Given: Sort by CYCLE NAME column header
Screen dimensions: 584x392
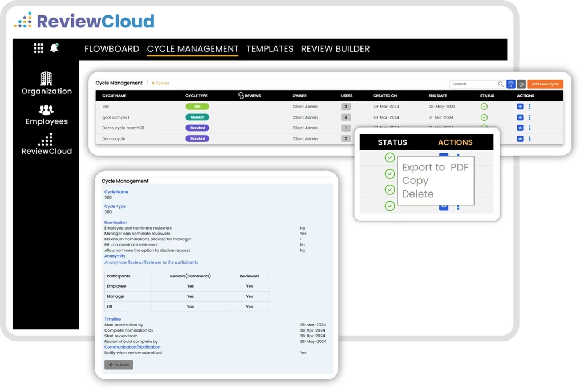Looking at the screenshot, I should [114, 96].
